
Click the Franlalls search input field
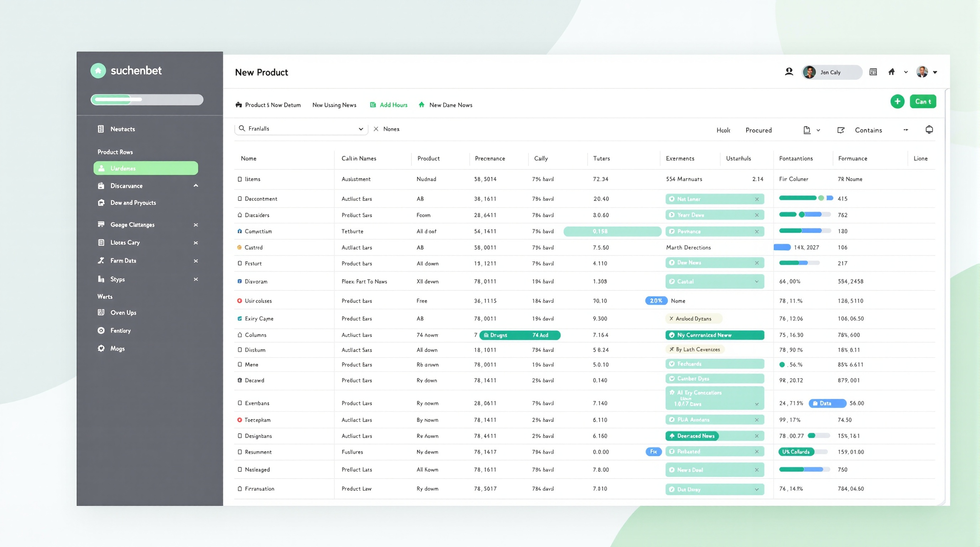[301, 129]
